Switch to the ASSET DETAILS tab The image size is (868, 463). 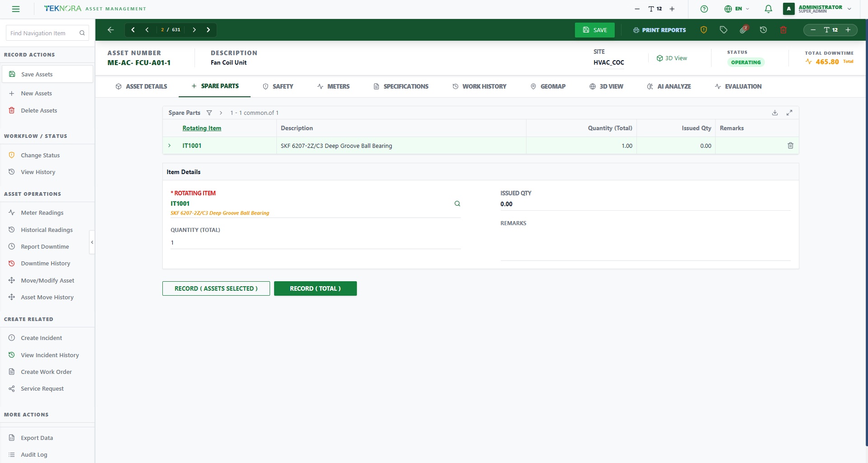[x=141, y=86]
